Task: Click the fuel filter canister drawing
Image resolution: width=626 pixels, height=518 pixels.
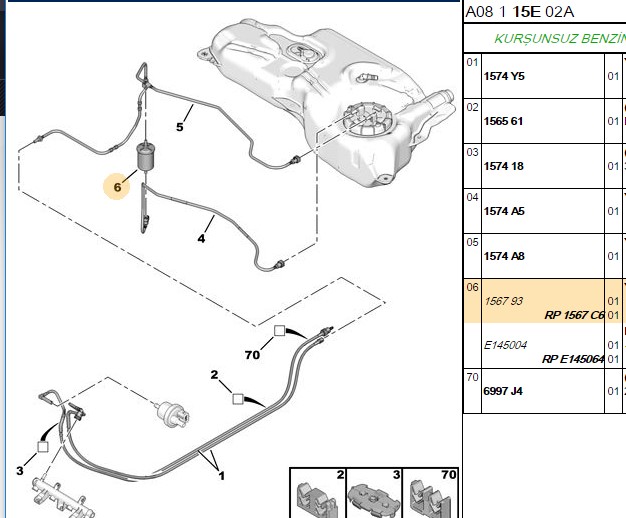Action: (145, 157)
